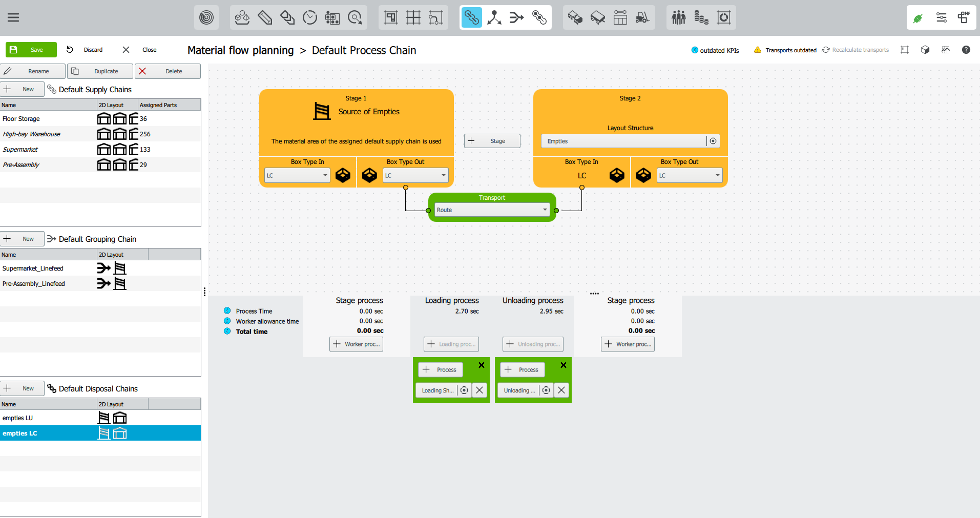The width and height of the screenshot is (980, 518).
Task: Select the High-bay Warehouse row
Action: (x=100, y=134)
